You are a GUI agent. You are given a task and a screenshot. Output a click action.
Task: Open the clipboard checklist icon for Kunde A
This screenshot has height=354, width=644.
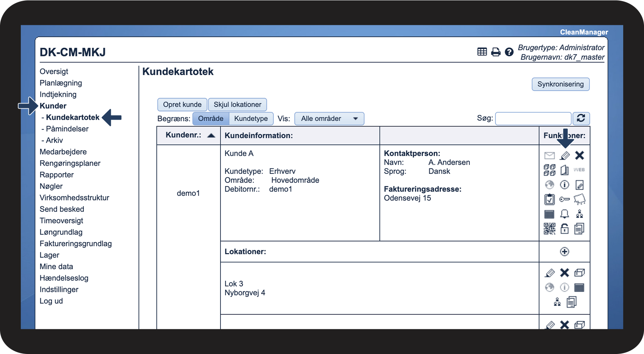(x=549, y=199)
